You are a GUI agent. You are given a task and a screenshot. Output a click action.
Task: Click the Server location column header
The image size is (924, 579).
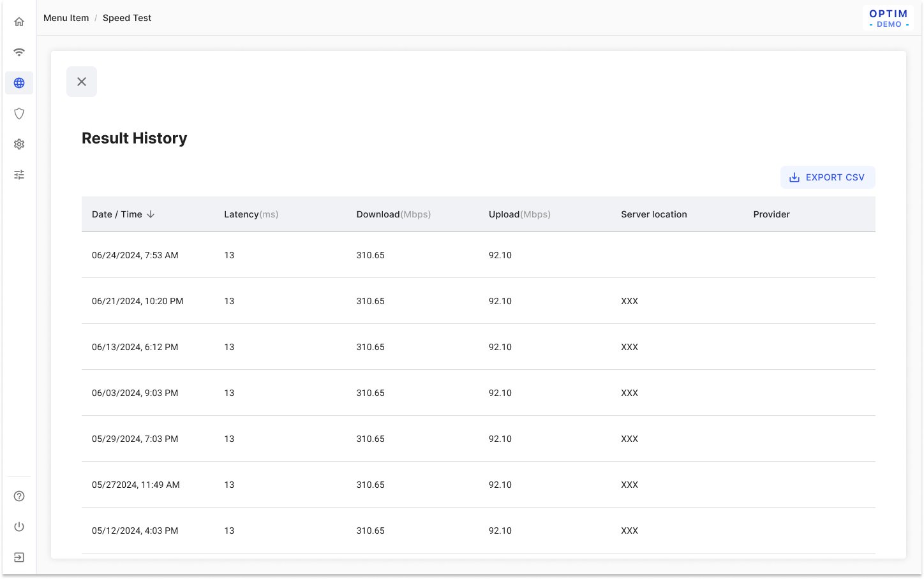(654, 214)
